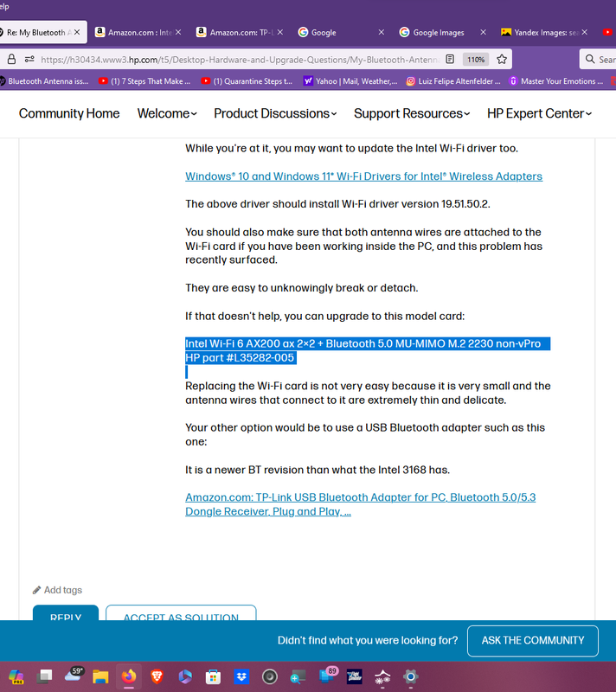
Task: Click the site lock icon in address bar
Action: [12, 59]
